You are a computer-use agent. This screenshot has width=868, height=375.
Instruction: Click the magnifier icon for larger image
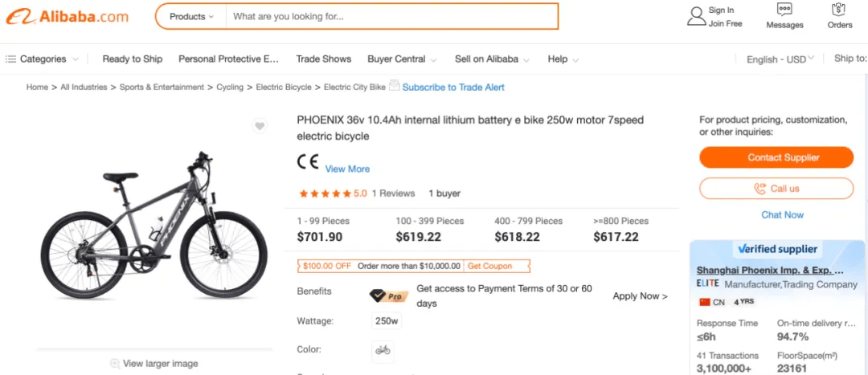[115, 364]
